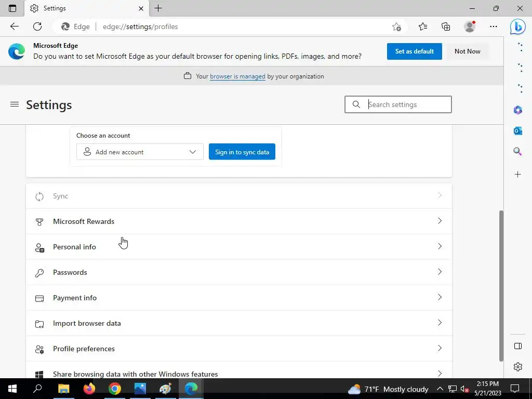Viewport: 532px width, 399px height.
Task: Open the Settings hamburger menu
Action: (15, 104)
